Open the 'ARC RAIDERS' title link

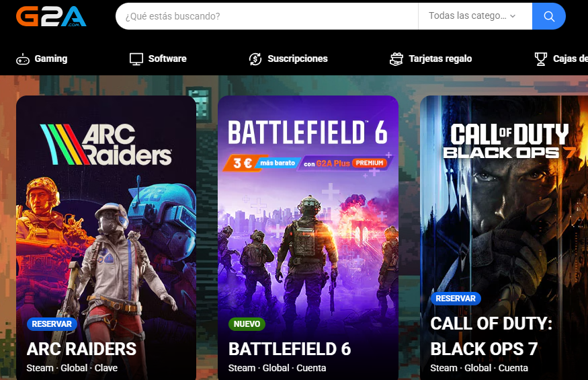81,349
